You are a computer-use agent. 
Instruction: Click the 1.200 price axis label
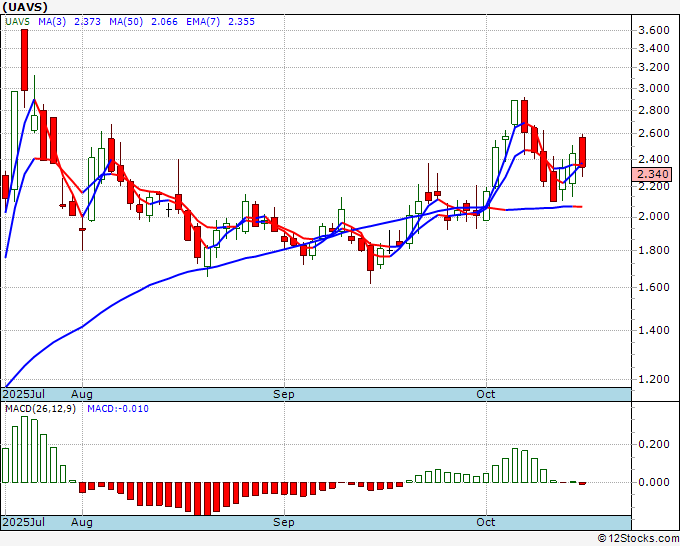[x=654, y=379]
